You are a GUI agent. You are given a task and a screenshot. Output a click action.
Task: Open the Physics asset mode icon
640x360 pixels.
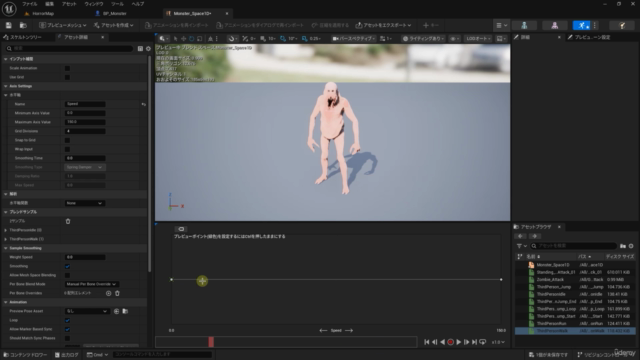point(622,25)
